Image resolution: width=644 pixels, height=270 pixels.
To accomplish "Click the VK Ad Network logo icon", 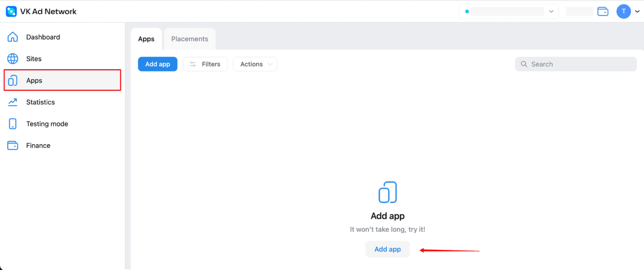I will [x=11, y=12].
